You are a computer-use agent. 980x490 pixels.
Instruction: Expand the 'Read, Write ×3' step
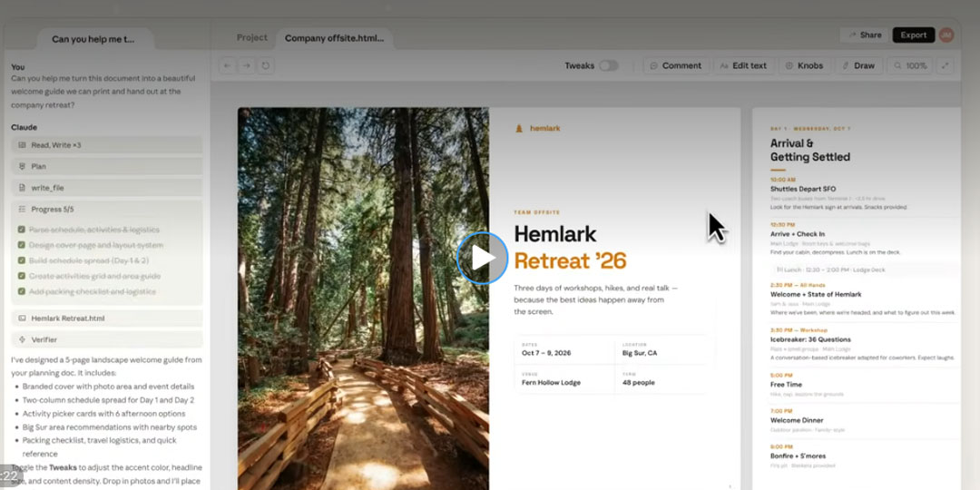(107, 145)
